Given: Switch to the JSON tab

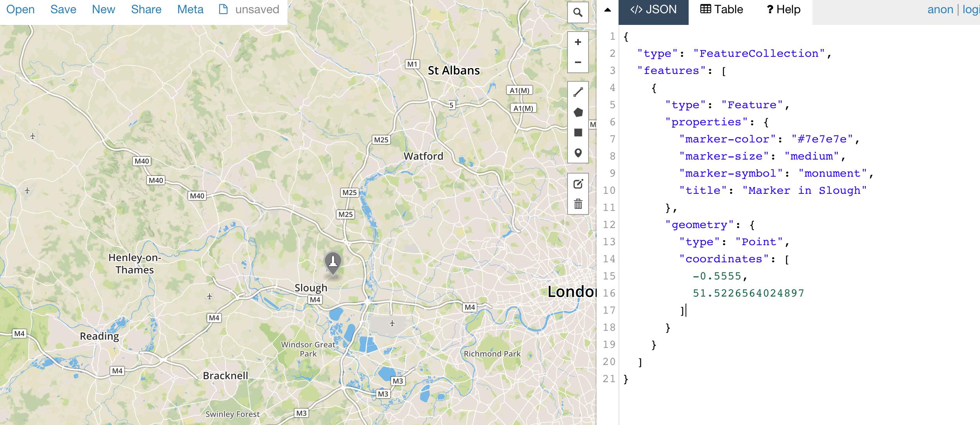Looking at the screenshot, I should click(x=654, y=9).
